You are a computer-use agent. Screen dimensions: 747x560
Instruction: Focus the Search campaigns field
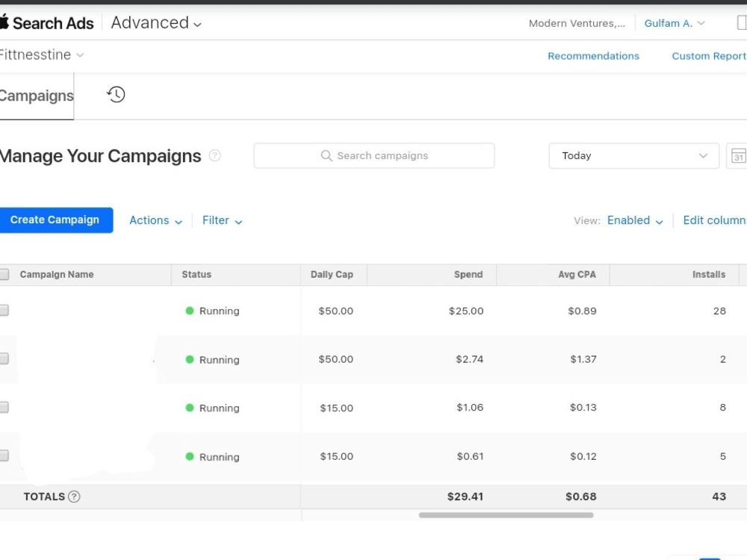coord(374,156)
